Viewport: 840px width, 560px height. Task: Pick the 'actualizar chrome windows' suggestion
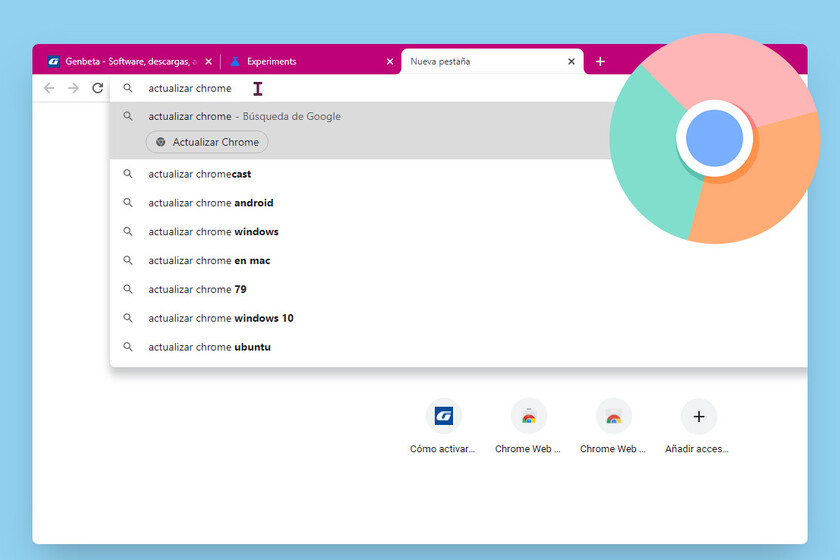[459, 232]
